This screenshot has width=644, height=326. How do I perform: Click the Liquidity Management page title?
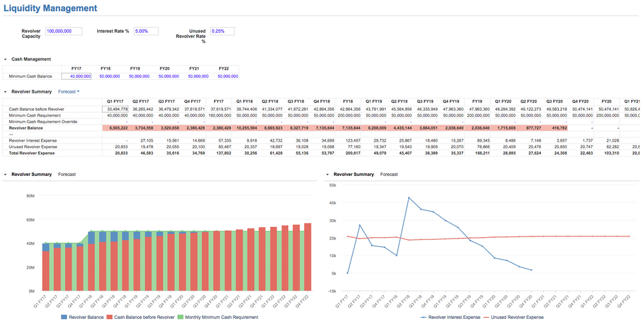(x=51, y=8)
